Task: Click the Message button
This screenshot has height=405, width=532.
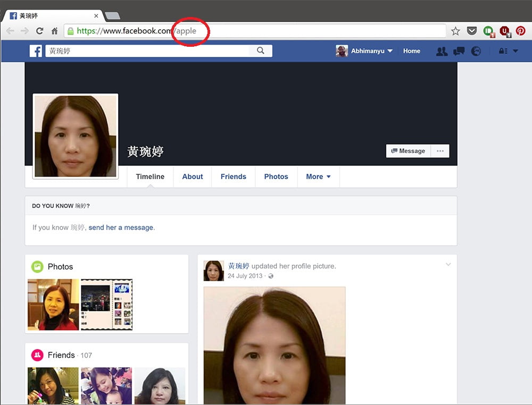Action: 408,151
